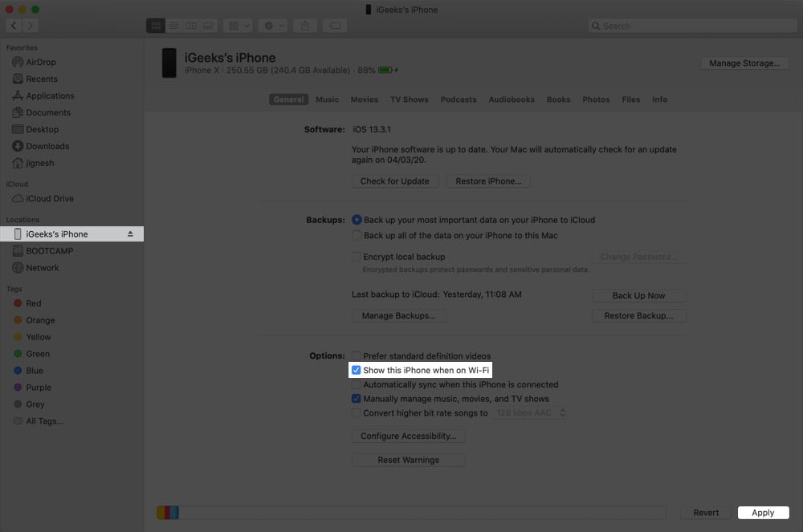Image resolution: width=803 pixels, height=532 pixels.
Task: Uncheck Manually manage music, movies, and TV shows
Action: [356, 399]
